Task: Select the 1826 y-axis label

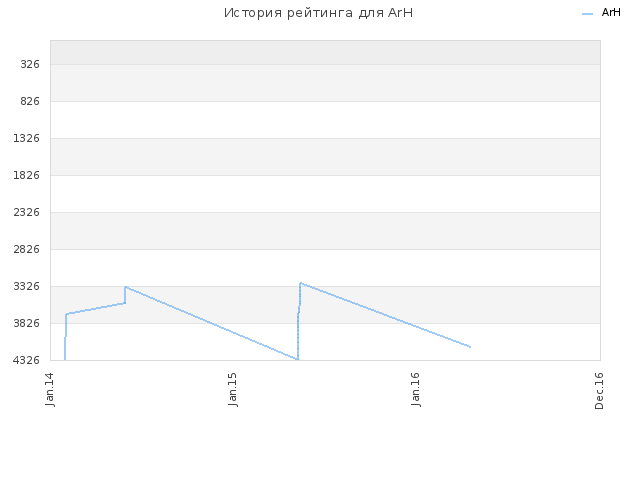Action: (x=27, y=175)
